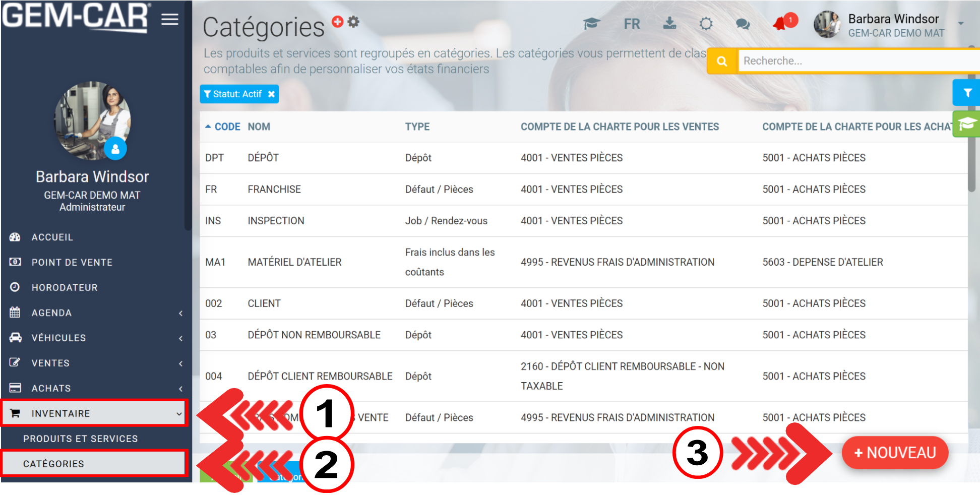
Task: Open the notification bell with red badge
Action: 781,23
